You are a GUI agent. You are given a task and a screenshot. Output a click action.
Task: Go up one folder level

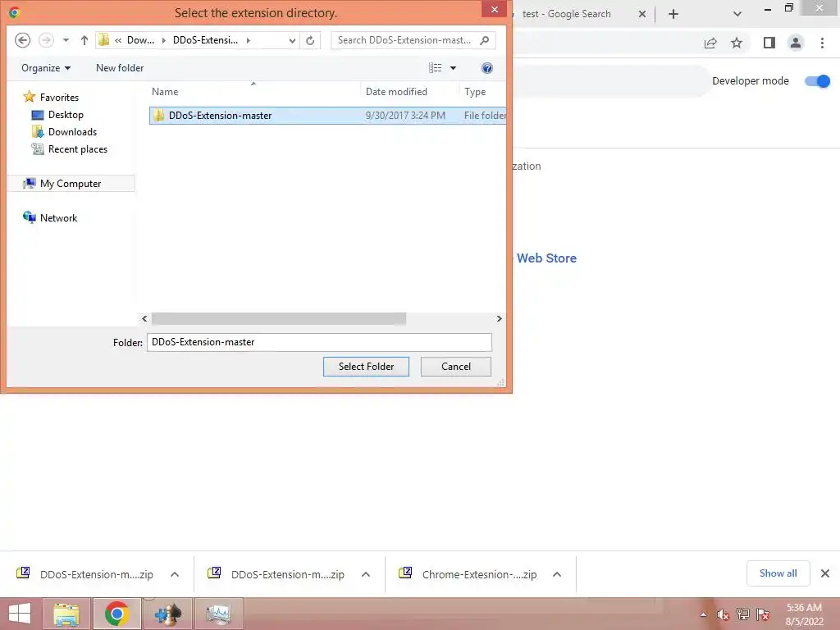coord(84,40)
